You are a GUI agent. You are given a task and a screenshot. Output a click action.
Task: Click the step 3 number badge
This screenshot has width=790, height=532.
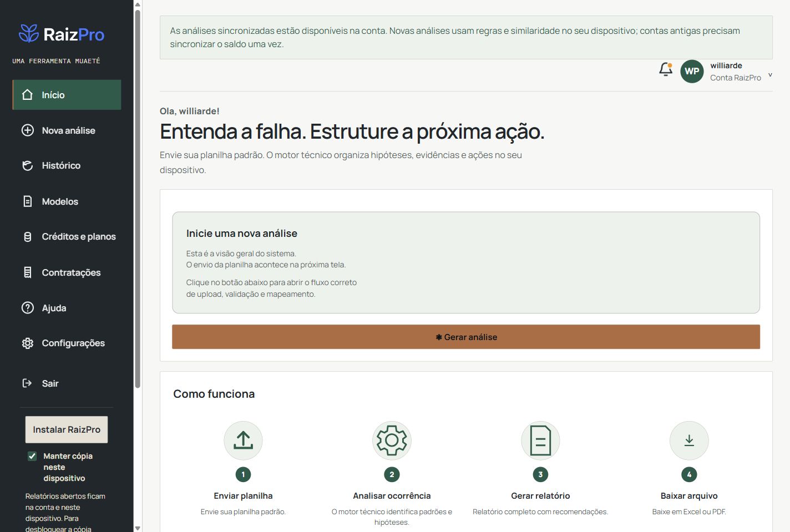point(540,474)
